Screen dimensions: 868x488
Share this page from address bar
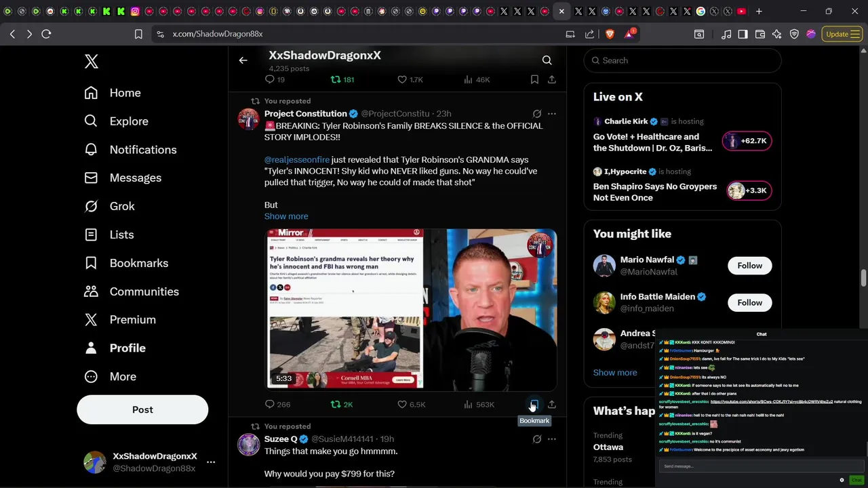coord(589,34)
